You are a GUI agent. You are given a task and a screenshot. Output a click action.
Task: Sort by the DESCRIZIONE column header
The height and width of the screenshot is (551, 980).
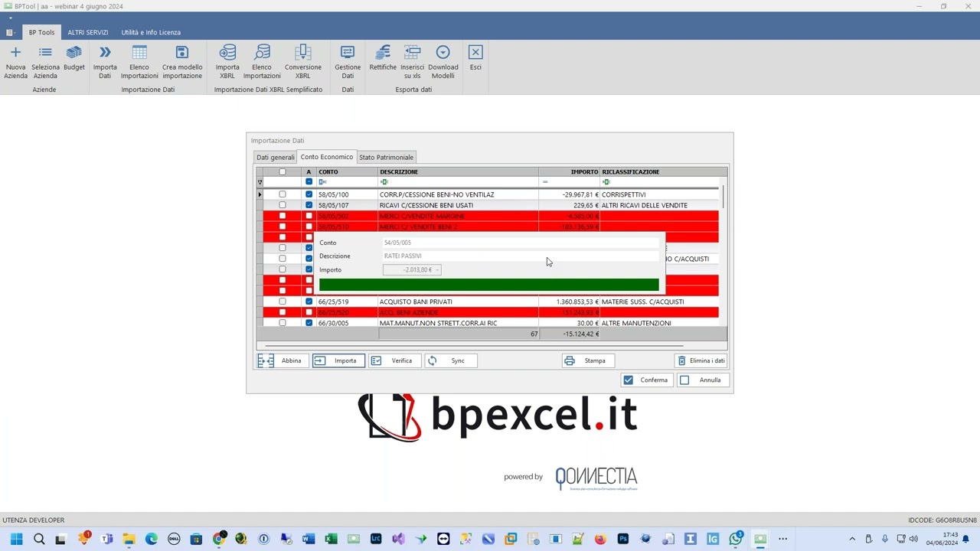[458, 172]
